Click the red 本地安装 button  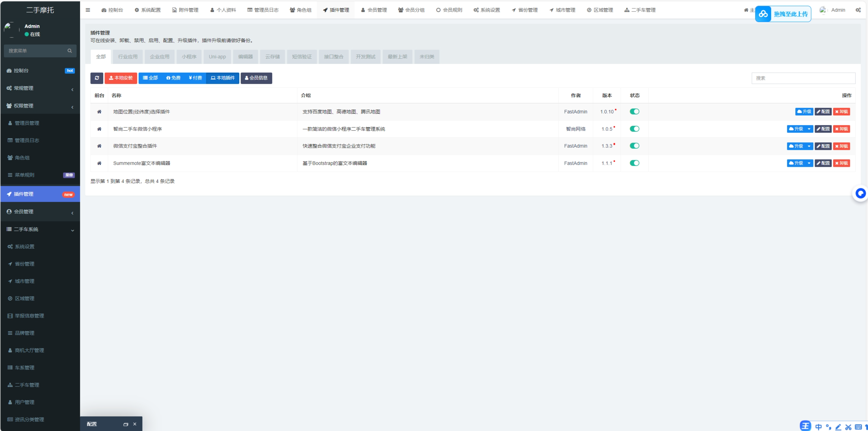121,78
